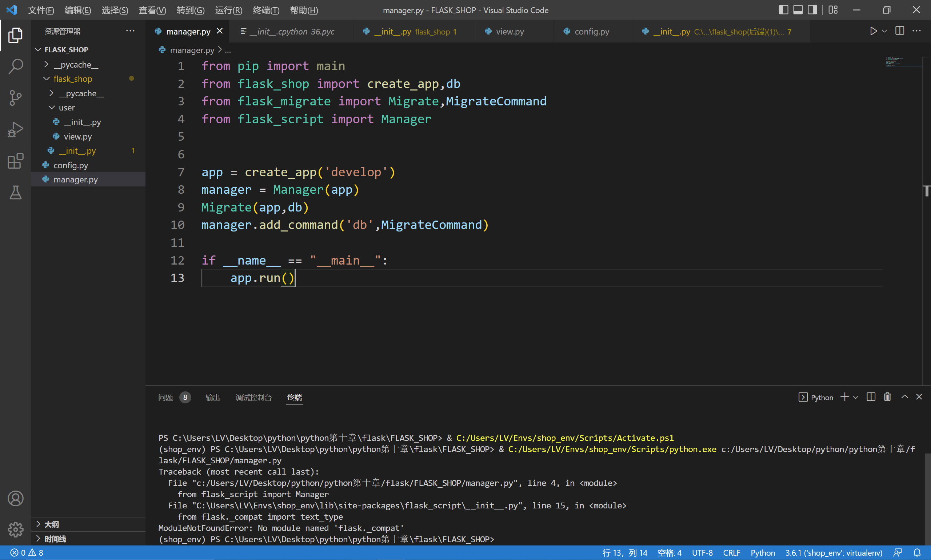Open the Explorer view in activity bar
931x560 pixels.
[x=16, y=35]
